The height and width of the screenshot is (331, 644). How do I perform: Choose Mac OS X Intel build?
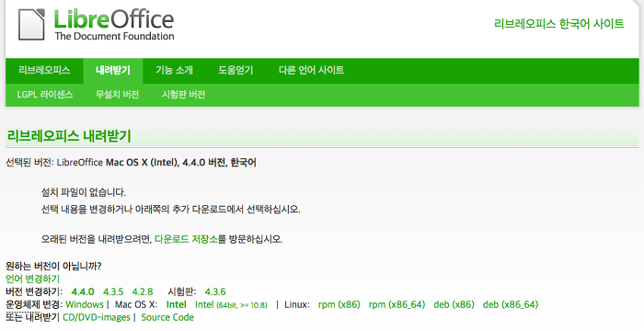click(x=177, y=304)
